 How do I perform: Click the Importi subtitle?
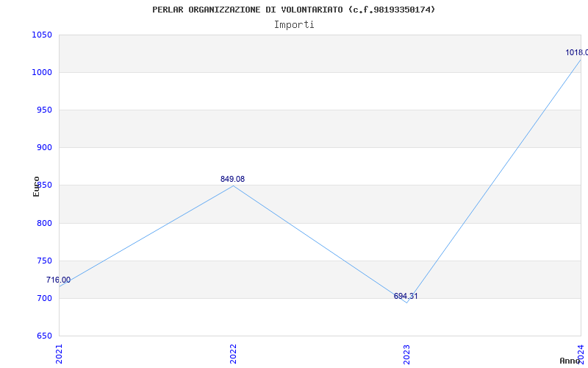click(x=294, y=25)
